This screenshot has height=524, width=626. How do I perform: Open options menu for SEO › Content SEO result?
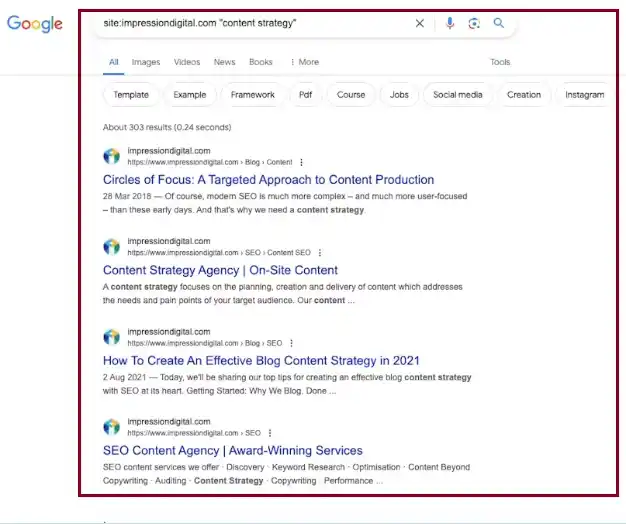click(320, 253)
